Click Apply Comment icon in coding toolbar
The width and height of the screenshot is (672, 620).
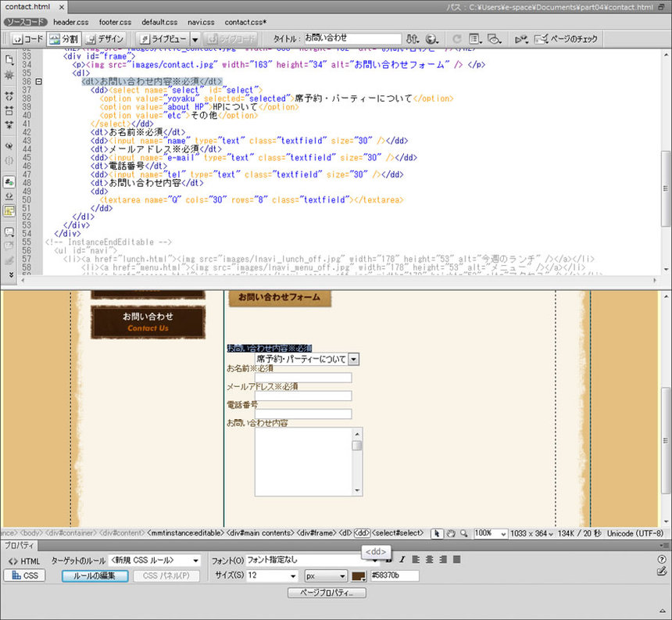[9, 232]
